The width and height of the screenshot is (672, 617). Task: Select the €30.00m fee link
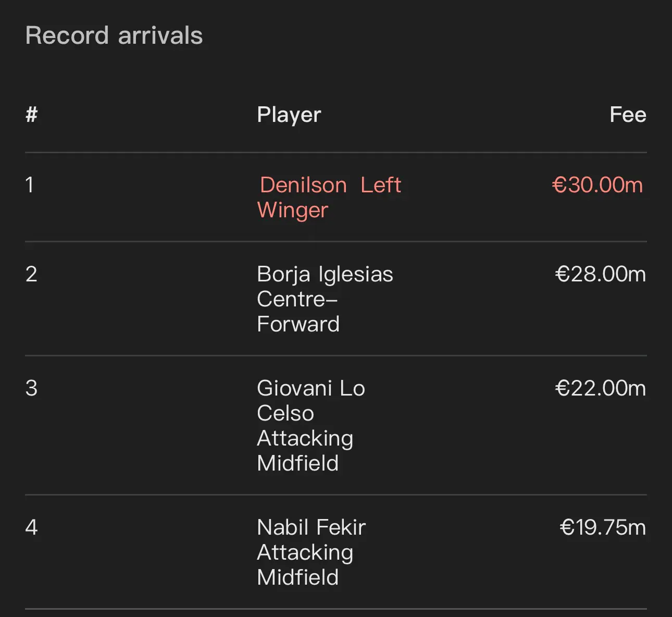pos(598,185)
